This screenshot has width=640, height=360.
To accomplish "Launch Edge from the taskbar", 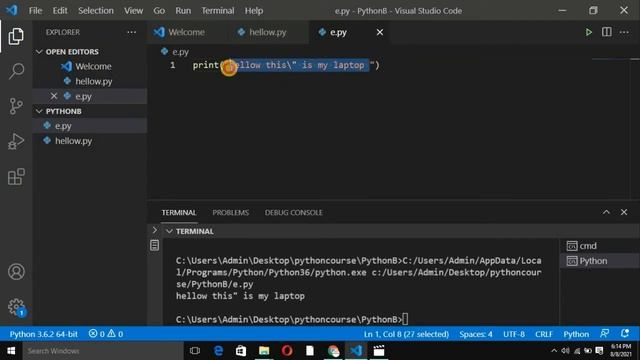I will 218,351.
